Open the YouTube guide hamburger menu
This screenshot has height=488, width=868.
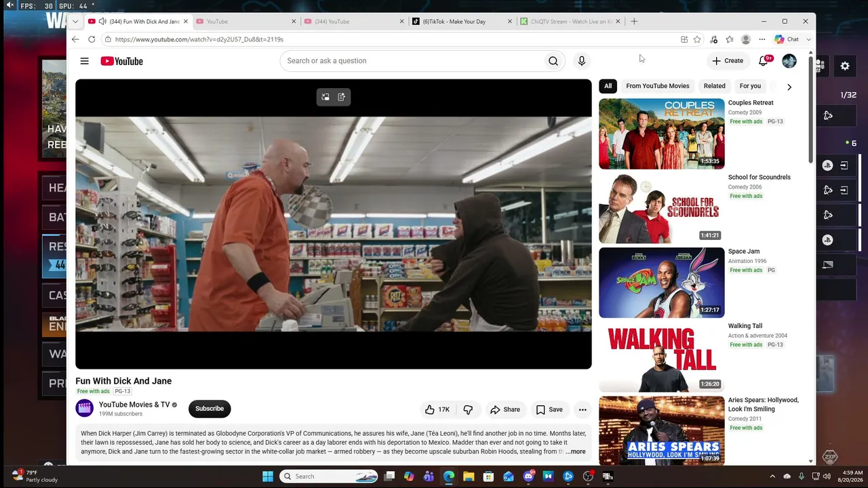pos(84,61)
